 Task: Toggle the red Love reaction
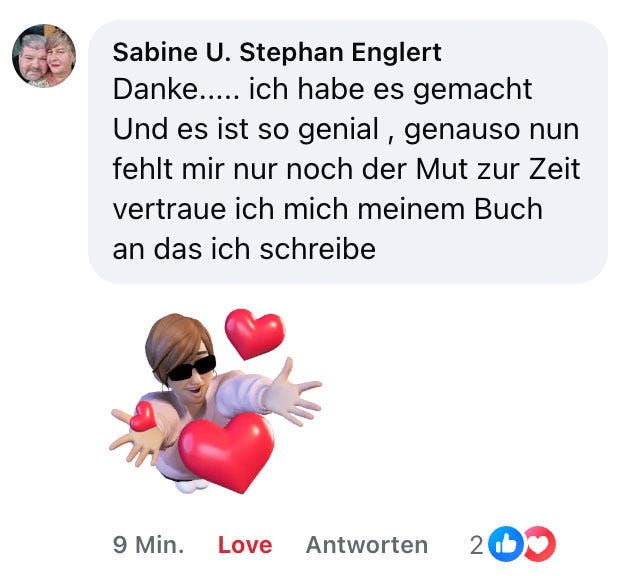tap(245, 545)
